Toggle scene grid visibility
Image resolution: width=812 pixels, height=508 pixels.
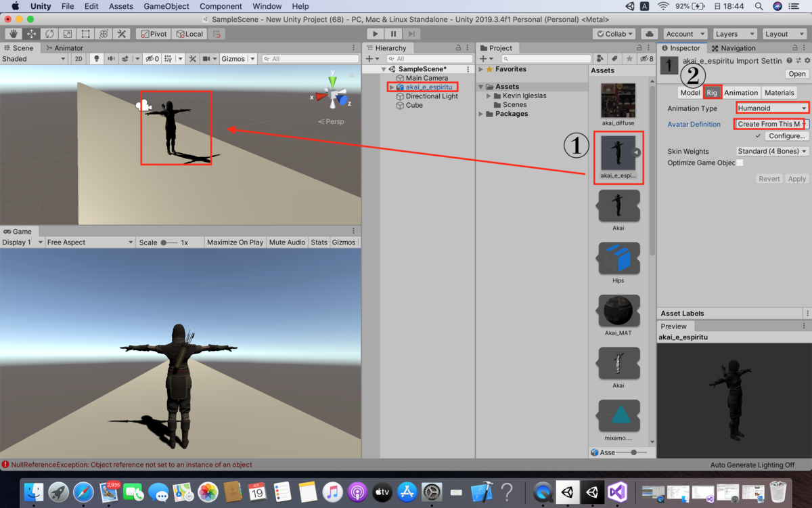(168, 59)
